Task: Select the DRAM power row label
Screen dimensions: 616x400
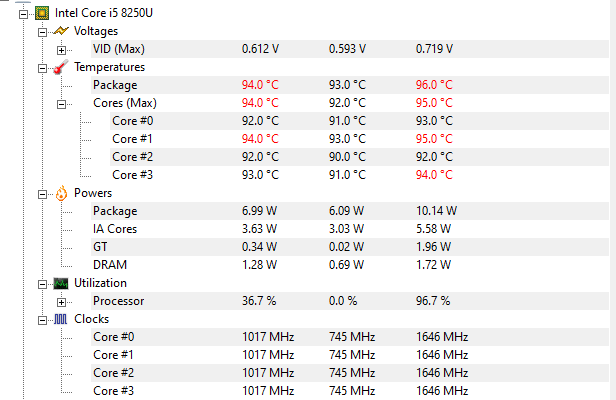Action: click(x=110, y=265)
